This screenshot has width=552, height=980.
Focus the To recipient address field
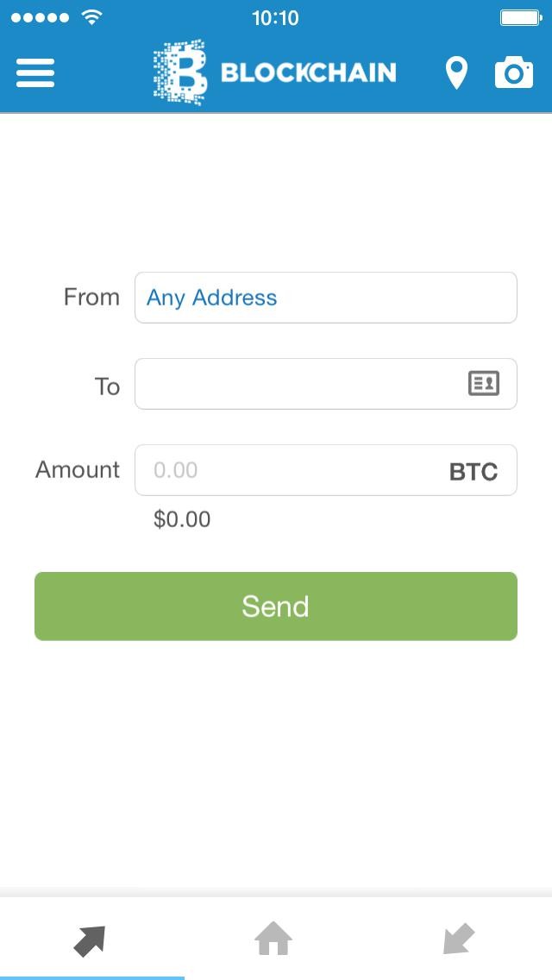click(298, 384)
